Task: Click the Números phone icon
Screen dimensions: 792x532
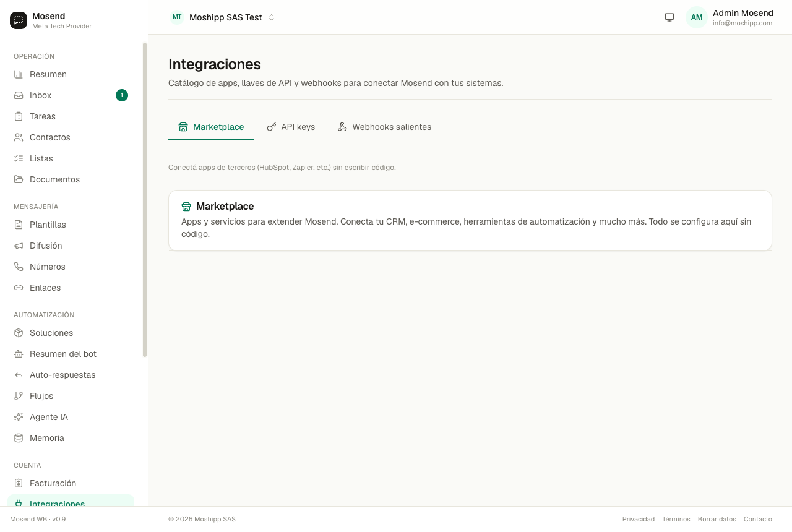Action: (19, 267)
